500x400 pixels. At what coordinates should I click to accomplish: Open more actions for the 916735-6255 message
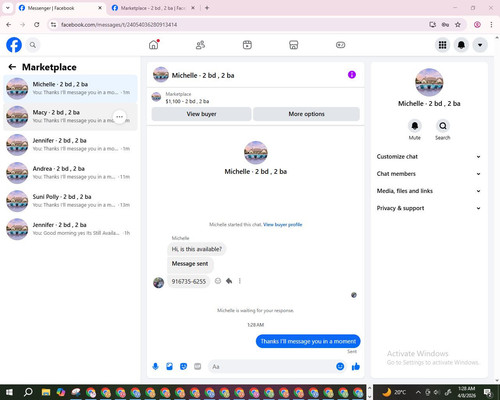tap(240, 281)
